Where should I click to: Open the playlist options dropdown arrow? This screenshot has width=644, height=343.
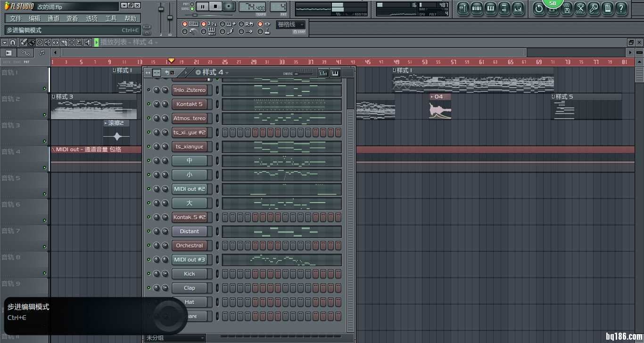pos(5,42)
